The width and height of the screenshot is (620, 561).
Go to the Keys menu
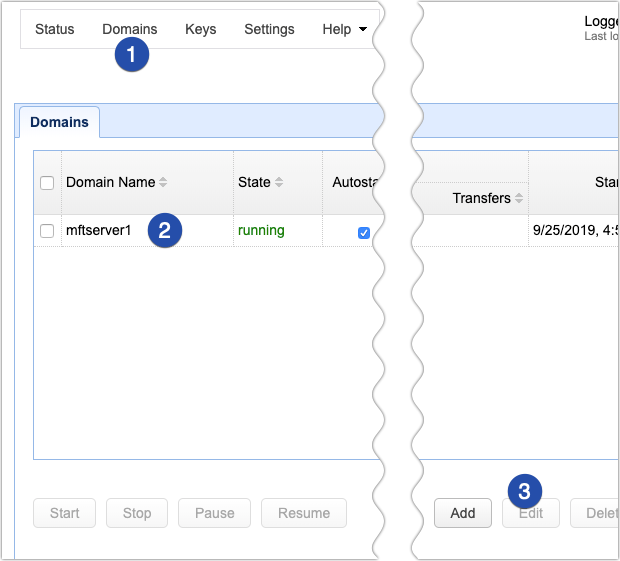point(200,29)
